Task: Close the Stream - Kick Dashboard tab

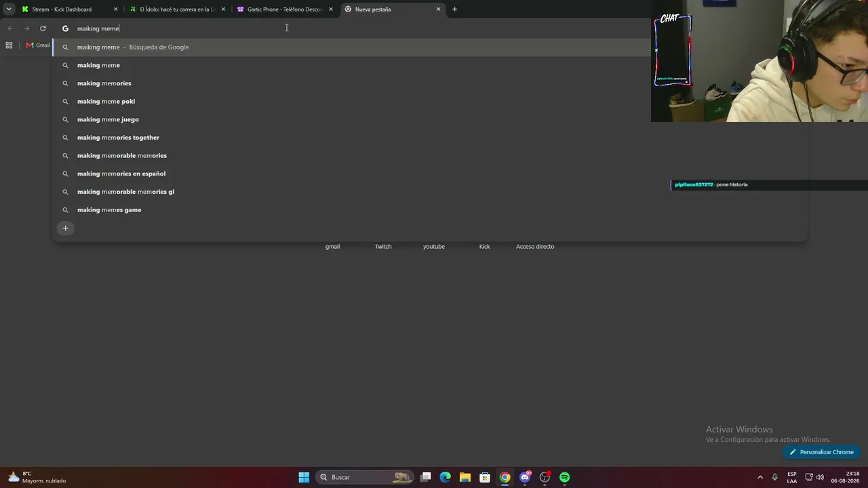Action: (x=115, y=9)
